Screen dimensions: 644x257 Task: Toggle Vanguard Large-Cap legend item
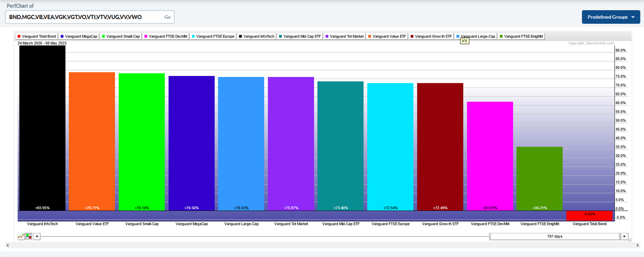pyautogui.click(x=475, y=36)
